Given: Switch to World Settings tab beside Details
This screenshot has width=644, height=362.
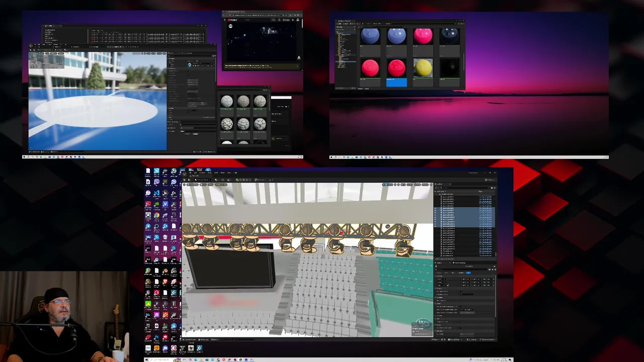Looking at the screenshot, I should (x=459, y=263).
